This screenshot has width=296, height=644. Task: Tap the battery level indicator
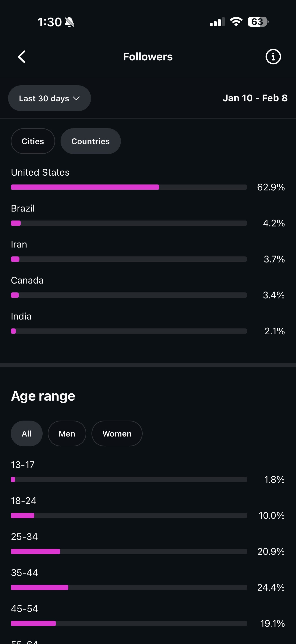coord(258,22)
